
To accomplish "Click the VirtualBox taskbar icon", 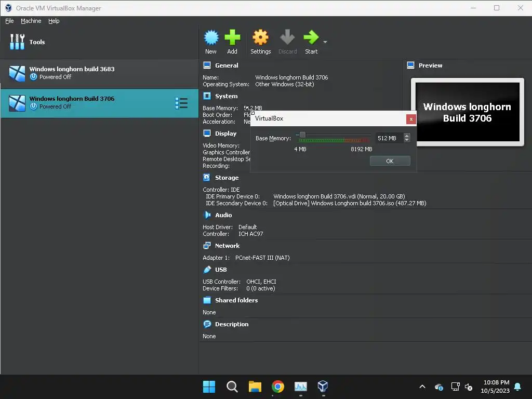I will pyautogui.click(x=323, y=387).
